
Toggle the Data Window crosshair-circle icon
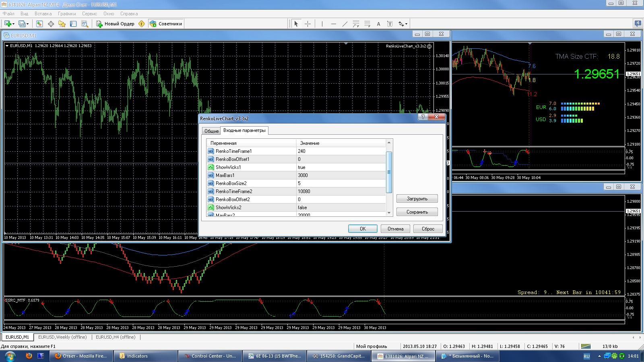51,24
